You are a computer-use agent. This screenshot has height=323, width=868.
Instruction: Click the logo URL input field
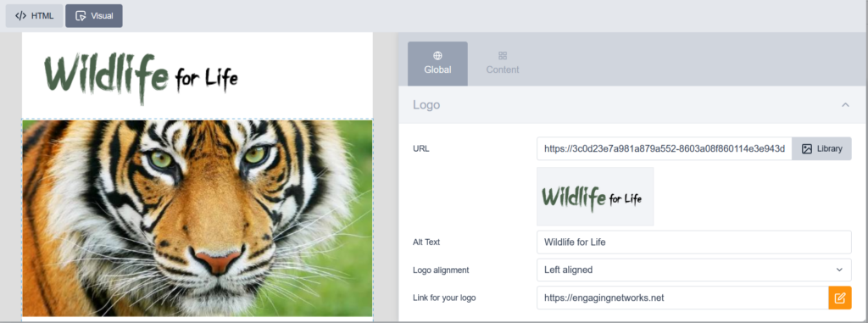point(665,148)
